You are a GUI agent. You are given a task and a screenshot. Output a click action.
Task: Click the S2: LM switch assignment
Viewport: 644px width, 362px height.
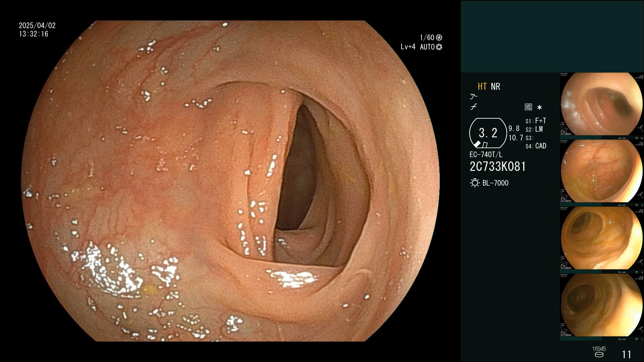click(534, 129)
